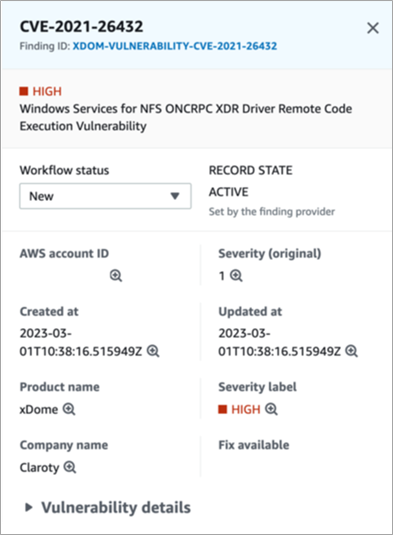Viewport: 393px width, 535px height.
Task: Click the magnifier icon under AWS account ID
Action: pos(116,275)
